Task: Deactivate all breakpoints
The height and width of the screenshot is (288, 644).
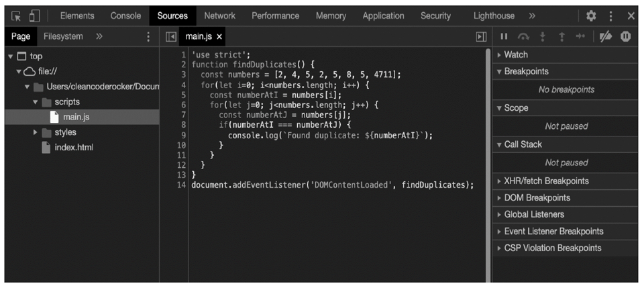Action: point(605,36)
